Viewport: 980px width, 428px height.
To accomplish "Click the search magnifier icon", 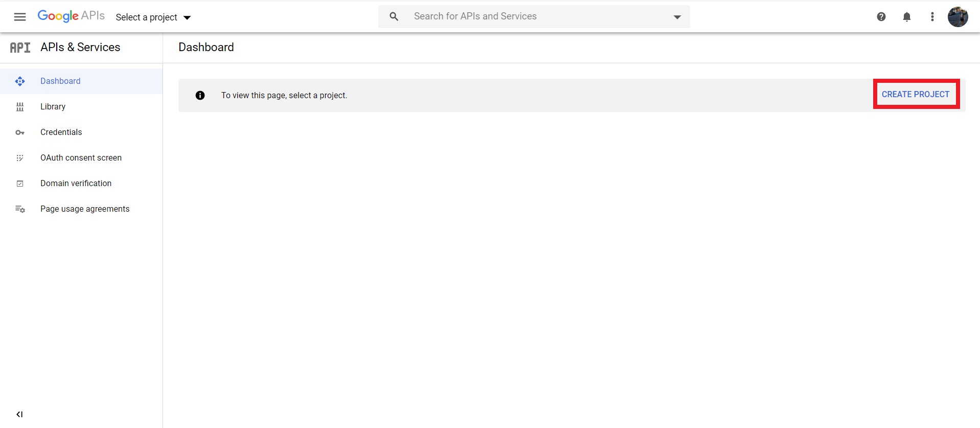I will (394, 16).
